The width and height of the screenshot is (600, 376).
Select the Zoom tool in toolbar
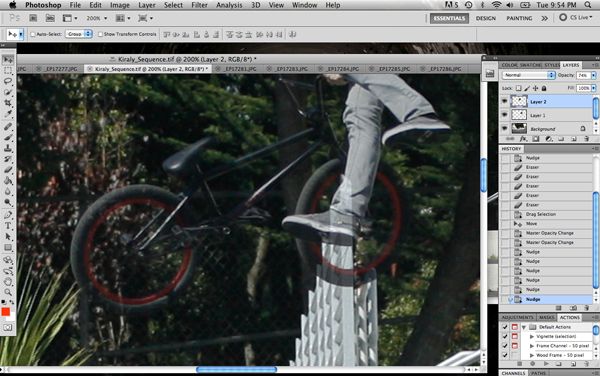(8, 292)
